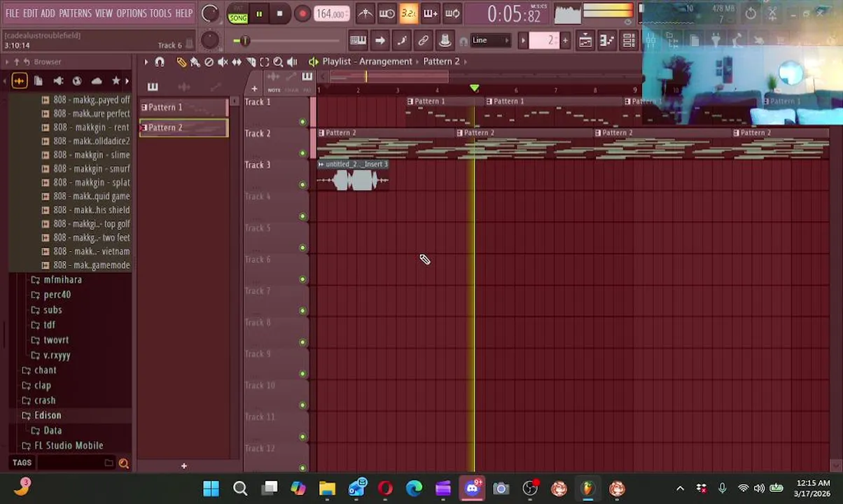Viewport: 843px width, 504px height.
Task: Click the master volume knob
Action: pyautogui.click(x=209, y=13)
